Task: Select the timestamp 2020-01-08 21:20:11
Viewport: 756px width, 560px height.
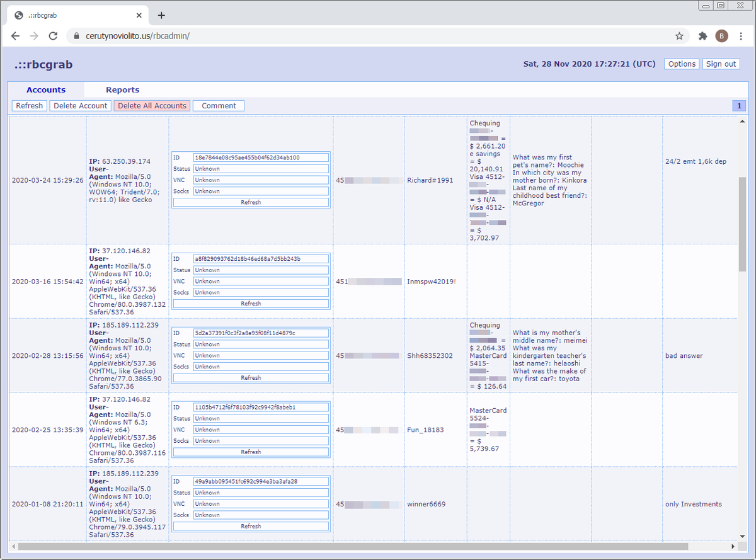Action: [48, 504]
